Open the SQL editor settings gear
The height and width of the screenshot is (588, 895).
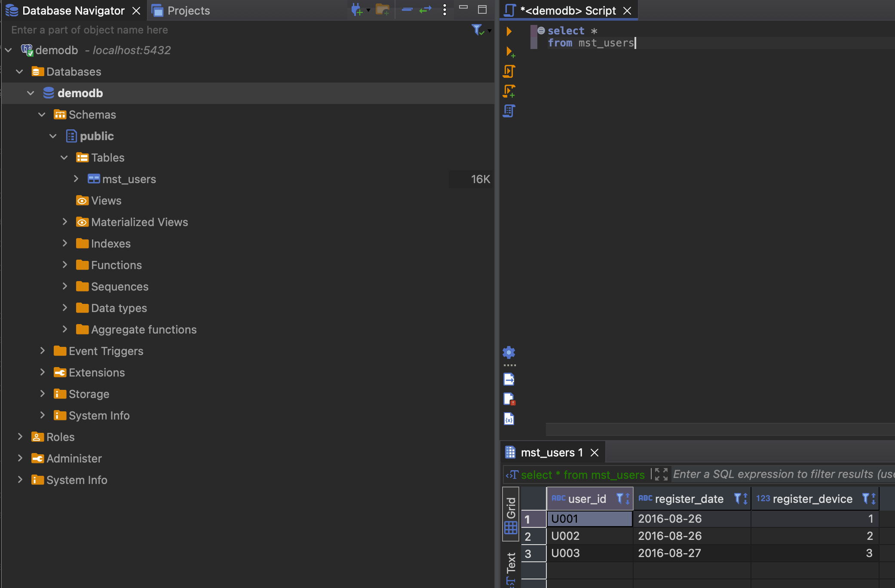509,352
